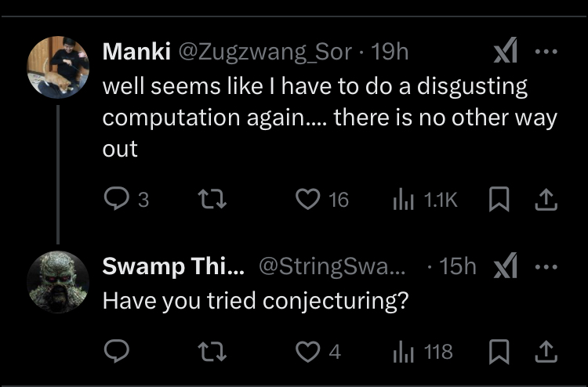Open more options for Manki's tweet

pyautogui.click(x=546, y=52)
